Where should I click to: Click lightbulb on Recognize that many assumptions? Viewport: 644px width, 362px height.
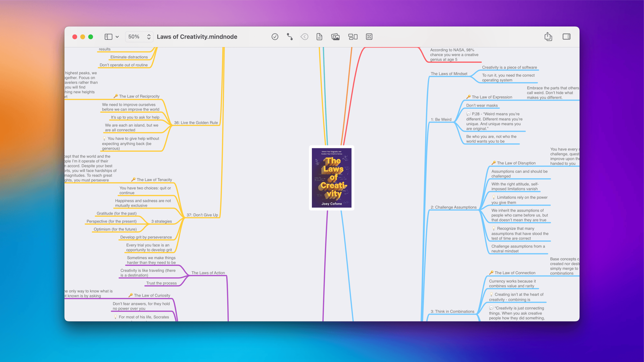(x=493, y=228)
